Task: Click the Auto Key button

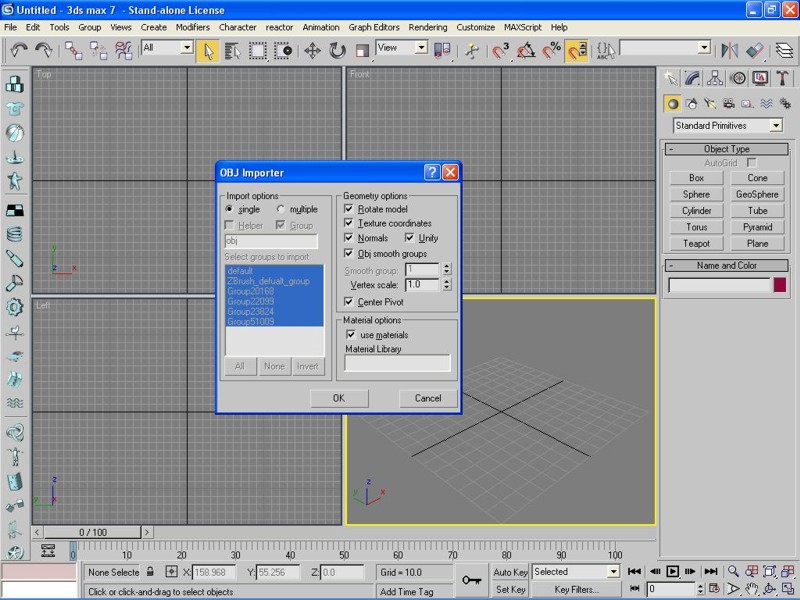Action: 510,572
